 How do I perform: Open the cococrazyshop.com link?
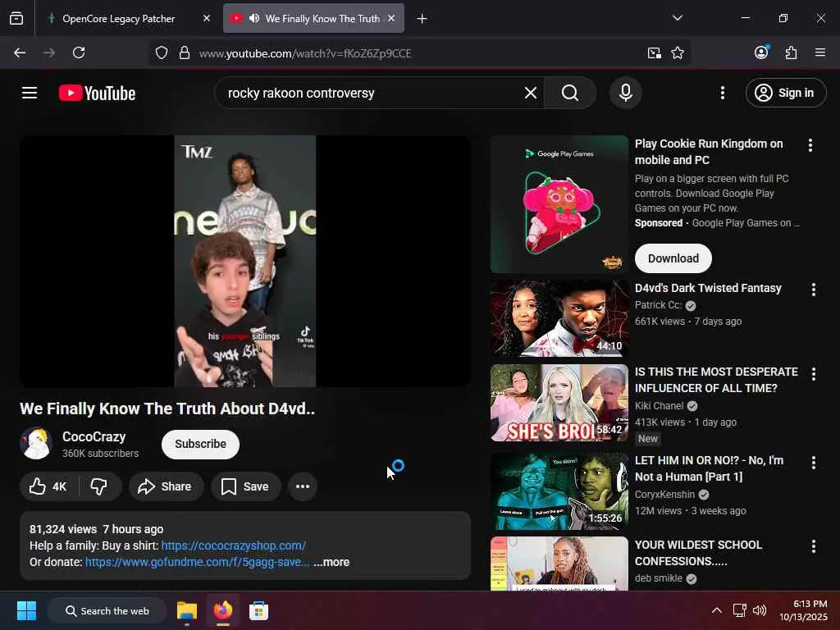tap(234, 546)
